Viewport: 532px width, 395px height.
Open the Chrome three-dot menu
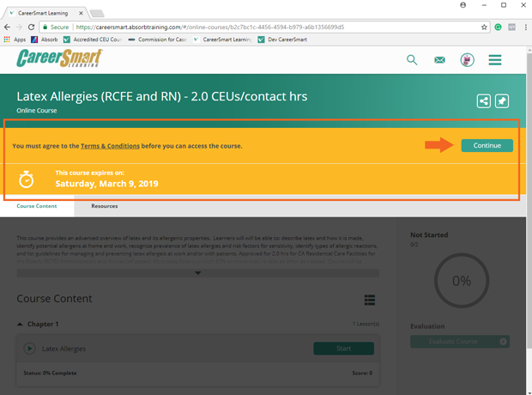pos(525,27)
